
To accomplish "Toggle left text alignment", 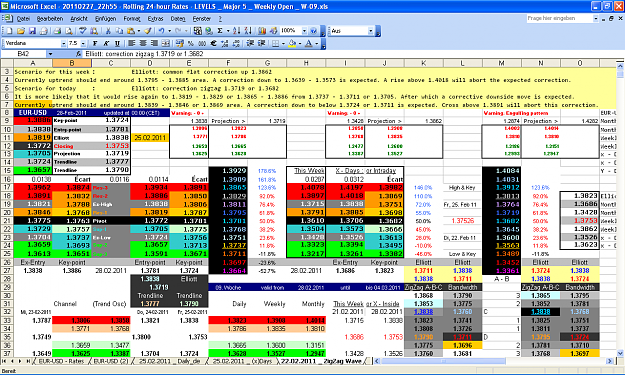I will 131,43.
